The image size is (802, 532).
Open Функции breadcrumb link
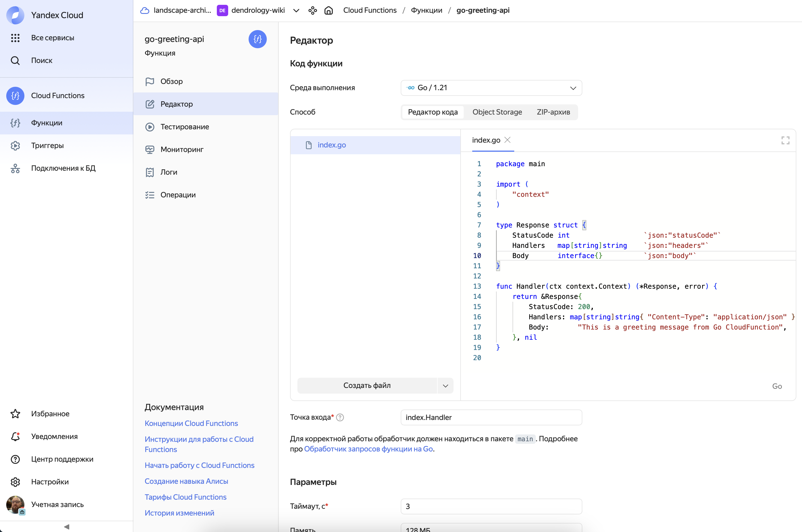click(427, 10)
